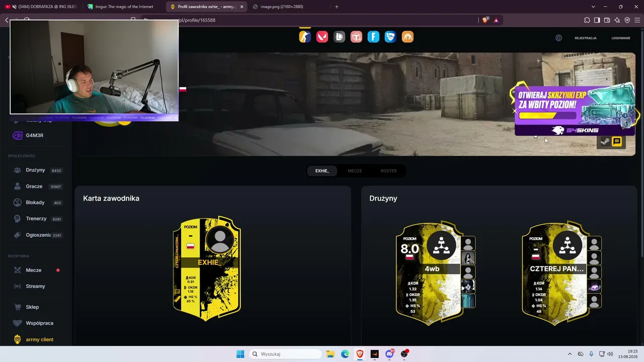Open a new browser tab
Image resolution: width=644 pixels, height=362 pixels.
pyautogui.click(x=337, y=7)
